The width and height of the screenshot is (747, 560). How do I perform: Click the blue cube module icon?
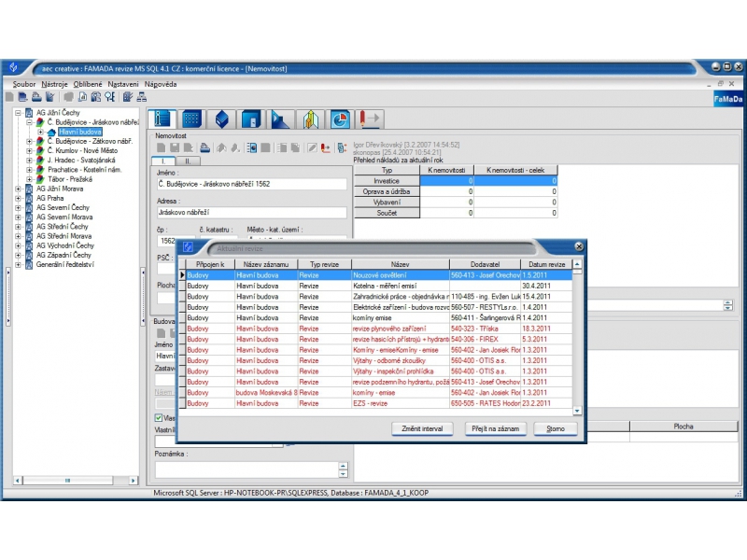point(221,119)
